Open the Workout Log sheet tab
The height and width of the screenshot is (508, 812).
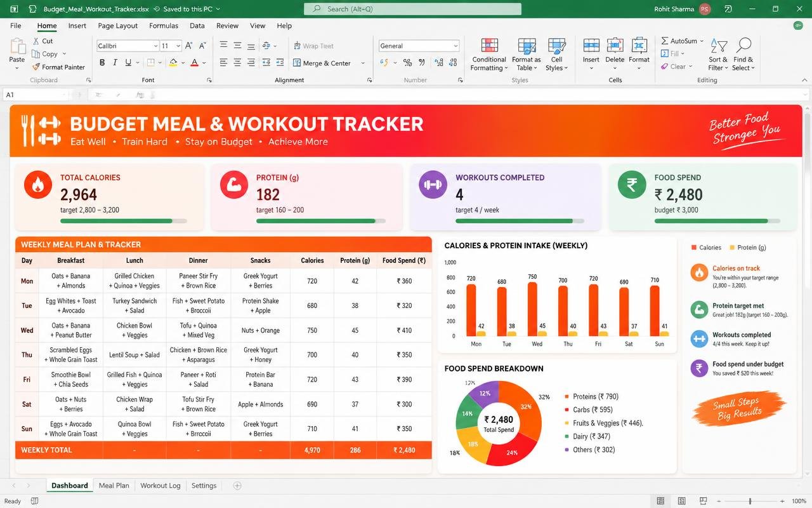[x=160, y=486]
